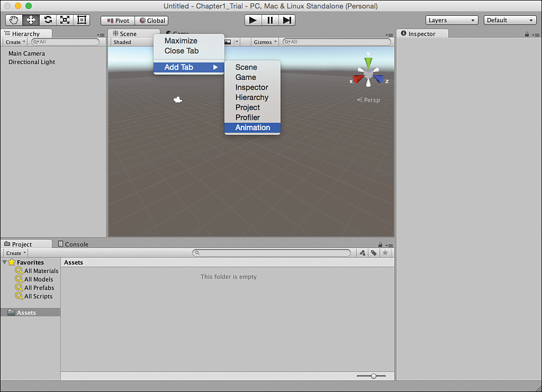Viewport: 542px width, 392px height.
Task: Open the Gizmos dropdown
Action: point(265,42)
